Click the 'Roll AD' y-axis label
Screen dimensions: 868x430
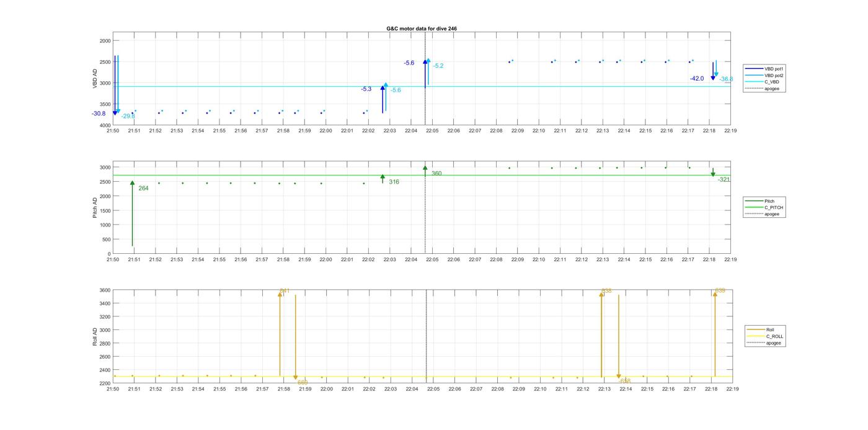click(x=95, y=336)
